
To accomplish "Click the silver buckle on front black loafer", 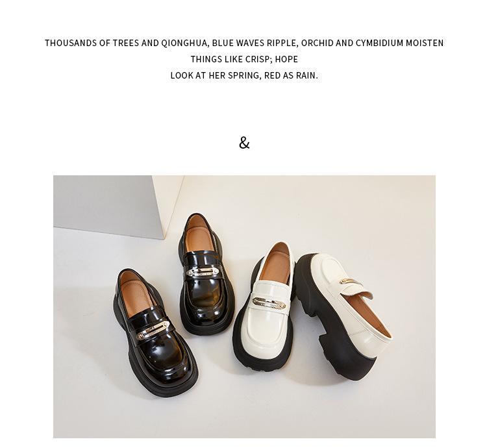I will (152, 330).
